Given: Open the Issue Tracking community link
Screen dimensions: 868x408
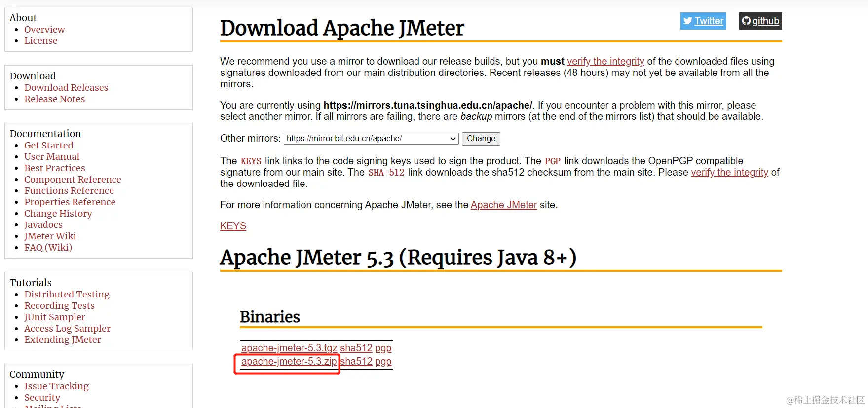Looking at the screenshot, I should tap(57, 386).
